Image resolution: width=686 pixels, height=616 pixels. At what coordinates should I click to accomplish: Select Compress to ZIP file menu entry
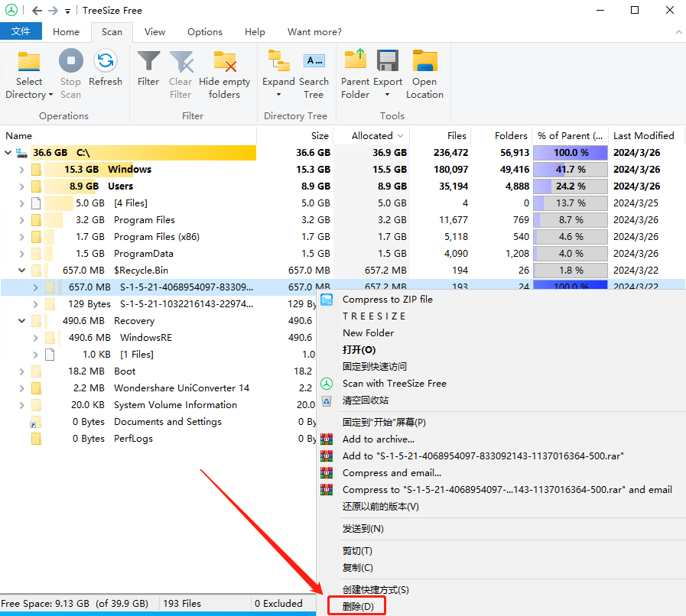[x=387, y=300]
